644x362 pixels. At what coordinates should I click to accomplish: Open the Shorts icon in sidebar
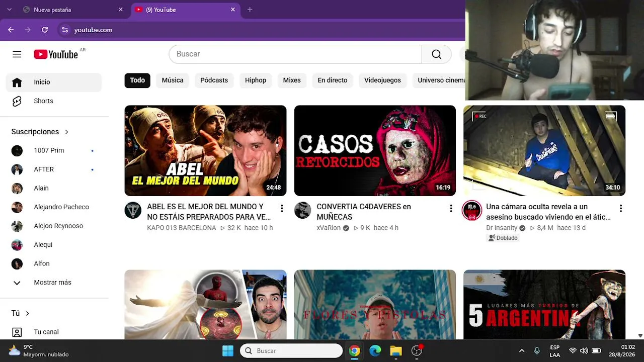(x=17, y=101)
